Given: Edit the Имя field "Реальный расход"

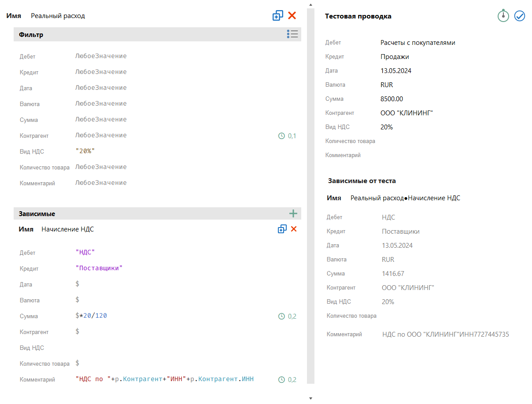Looking at the screenshot, I should click(57, 15).
